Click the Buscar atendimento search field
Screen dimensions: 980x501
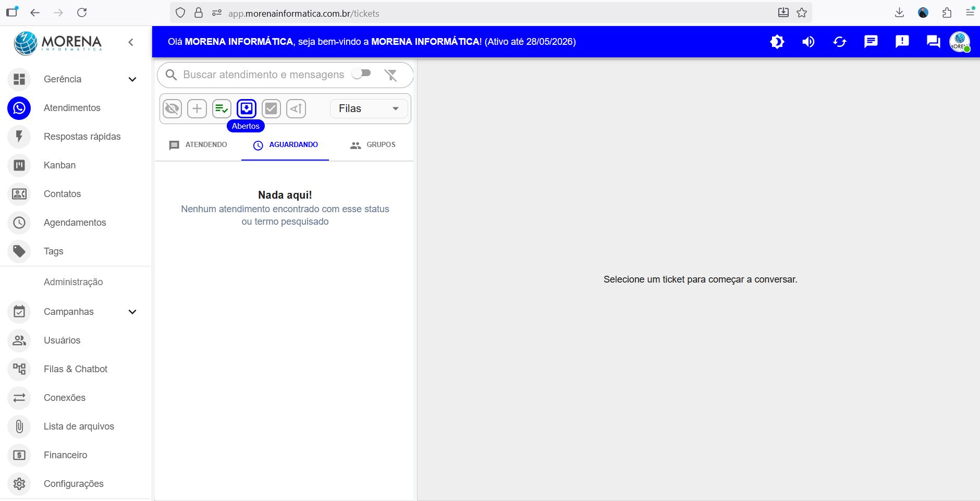tap(263, 75)
